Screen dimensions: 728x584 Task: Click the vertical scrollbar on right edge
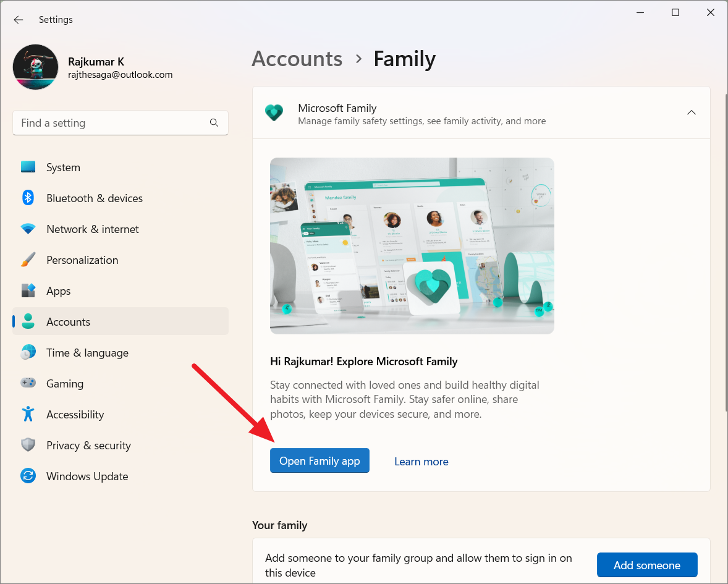[726, 253]
